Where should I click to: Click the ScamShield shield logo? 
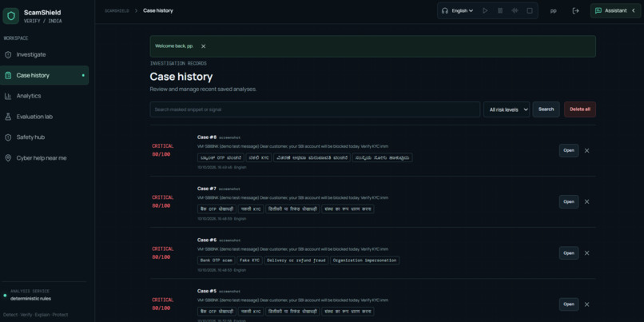[x=10, y=16]
